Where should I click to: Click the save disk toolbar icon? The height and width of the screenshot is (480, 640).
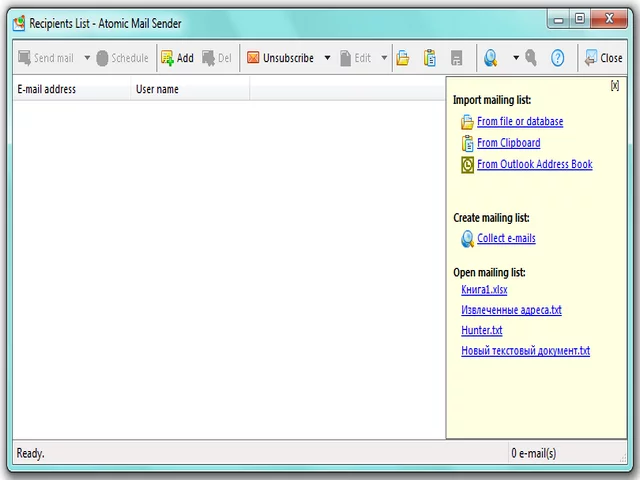click(x=457, y=58)
